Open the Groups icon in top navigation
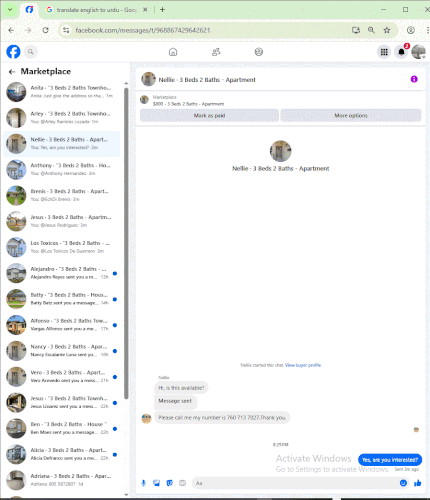The height and width of the screenshot is (500, 430). pos(259,52)
